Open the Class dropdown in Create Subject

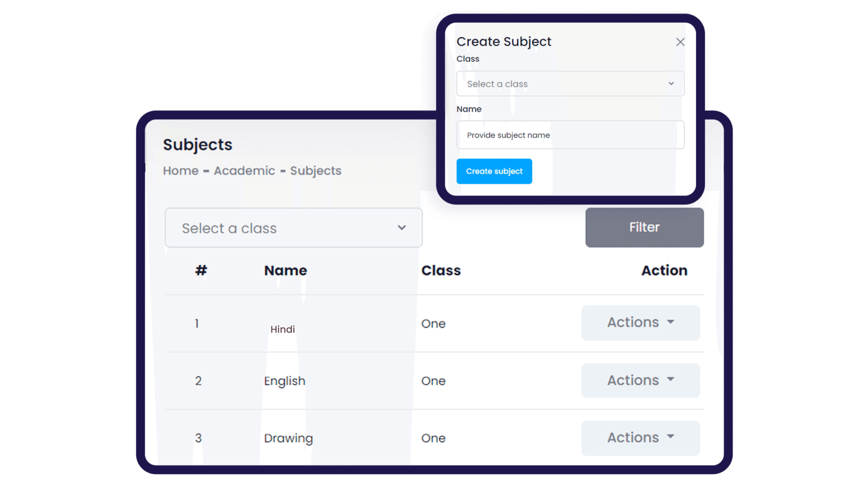570,84
